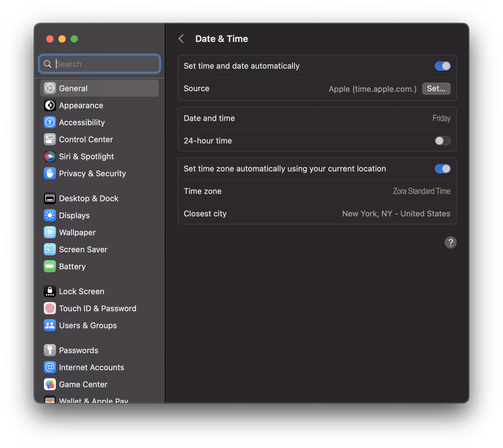Open the Passwords key icon
This screenshot has width=503, height=448.
pos(50,350)
